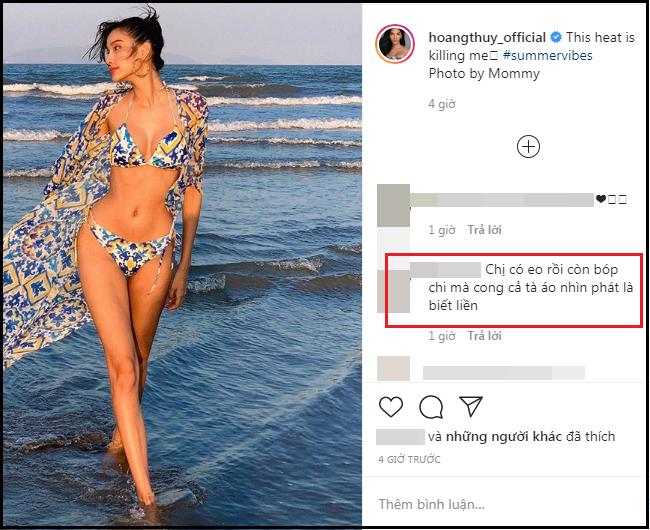Visit the hoangthuy_official username link
Viewport: 650px width, 530px height.
pos(487,38)
